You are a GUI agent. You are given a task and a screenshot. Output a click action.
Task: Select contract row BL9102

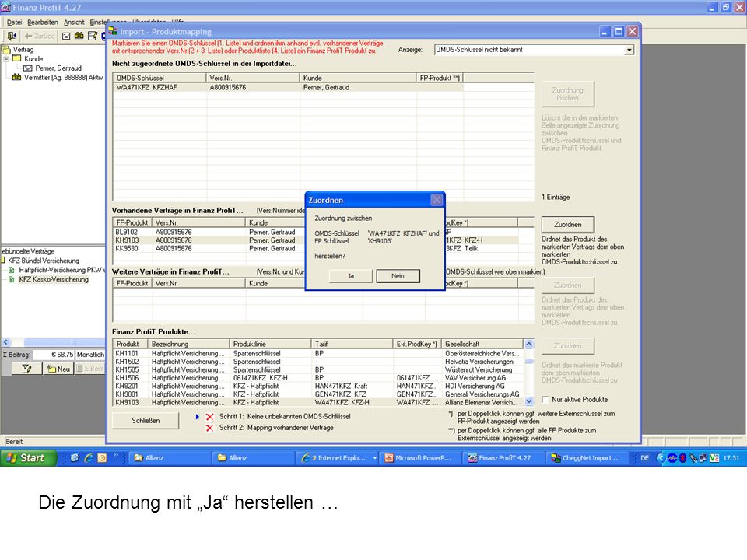coord(209,232)
